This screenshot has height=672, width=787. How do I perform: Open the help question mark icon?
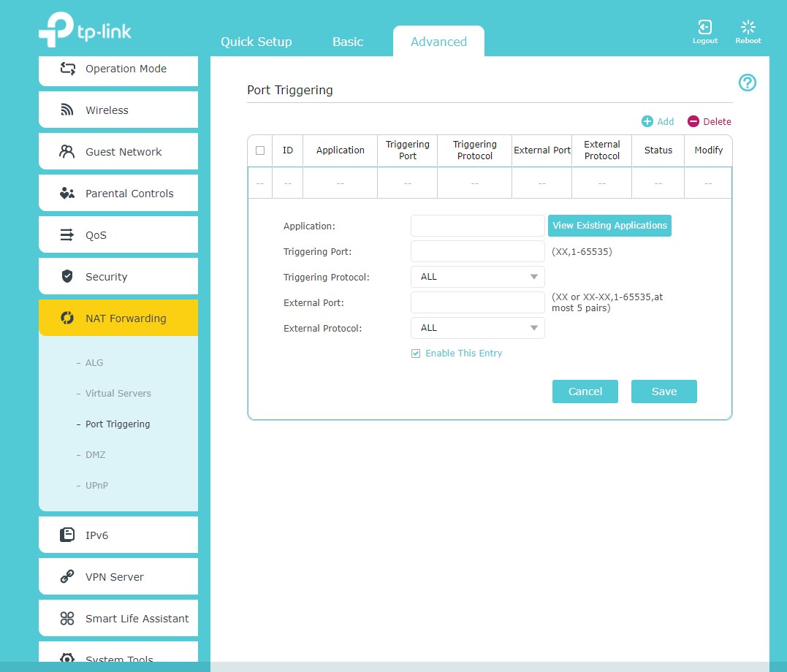point(747,83)
